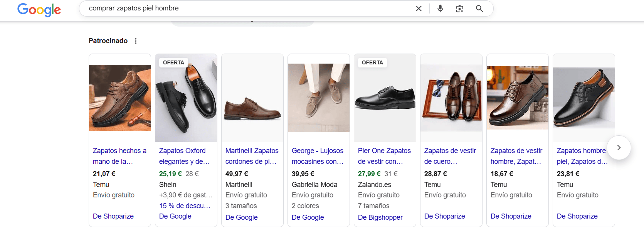Image resolution: width=644 pixels, height=239 pixels.
Task: Click the black Oxford Shein shoe image
Action: click(186, 98)
